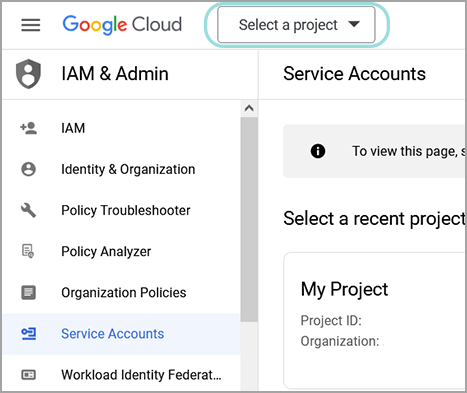
Task: Click the Policy Analyzer document icon
Action: 28,251
